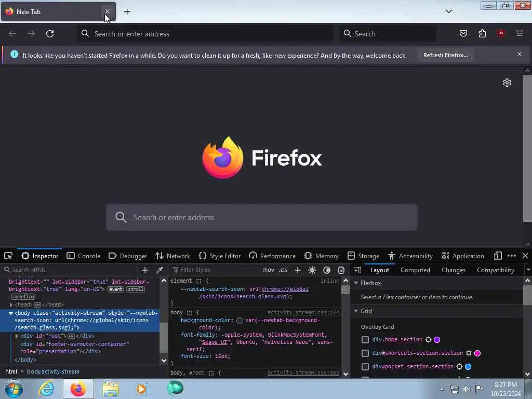Image resolution: width=532 pixels, height=399 pixels.
Task: Open the search-glass.svg URL link
Action: pyautogui.click(x=253, y=293)
